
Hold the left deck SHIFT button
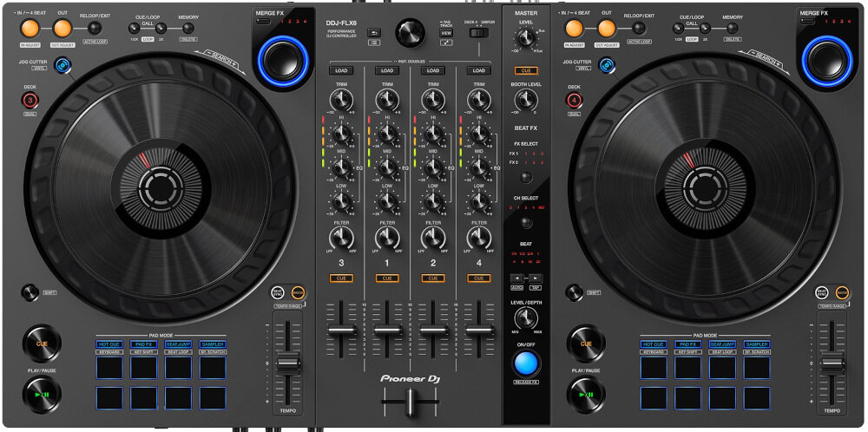pos(30,292)
